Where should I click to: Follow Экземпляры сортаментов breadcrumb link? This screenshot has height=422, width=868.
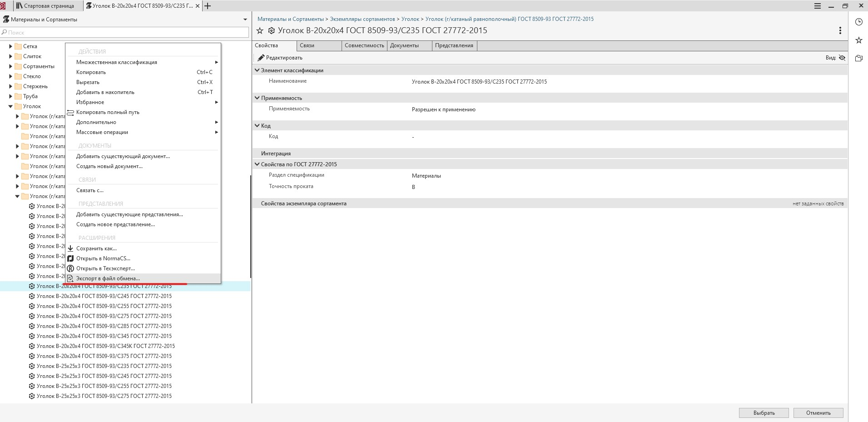[362, 19]
